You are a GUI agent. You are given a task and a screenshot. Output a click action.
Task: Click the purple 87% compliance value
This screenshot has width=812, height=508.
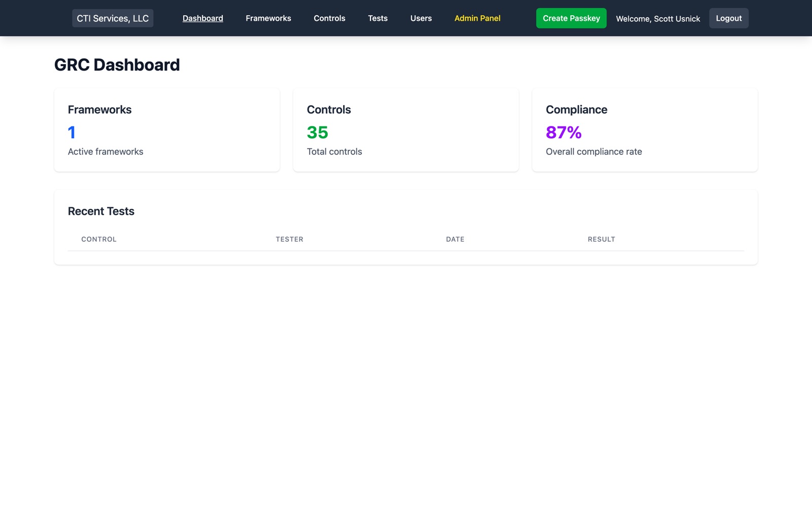pos(564,133)
